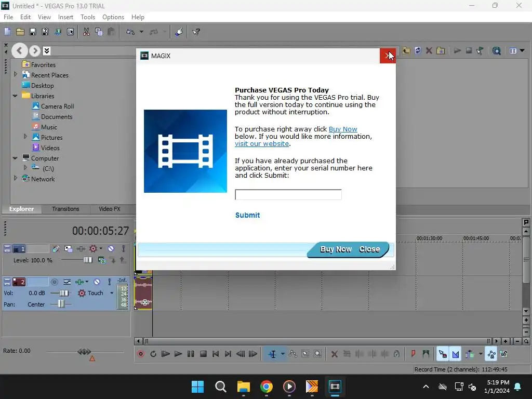Open the Undo history dropdown arrow
The image size is (532, 399).
[x=141, y=32]
